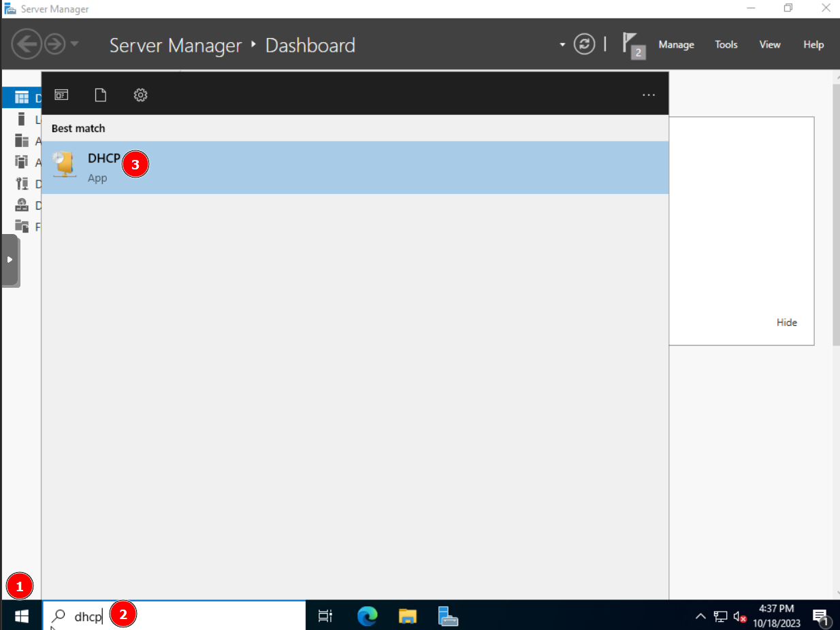
Task: Open Microsoft Edge from the taskbar
Action: tap(368, 616)
